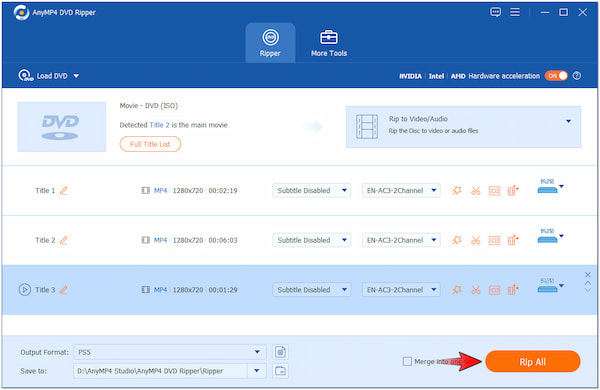
Task: Click the Title 3 edit effects icon
Action: (x=457, y=290)
